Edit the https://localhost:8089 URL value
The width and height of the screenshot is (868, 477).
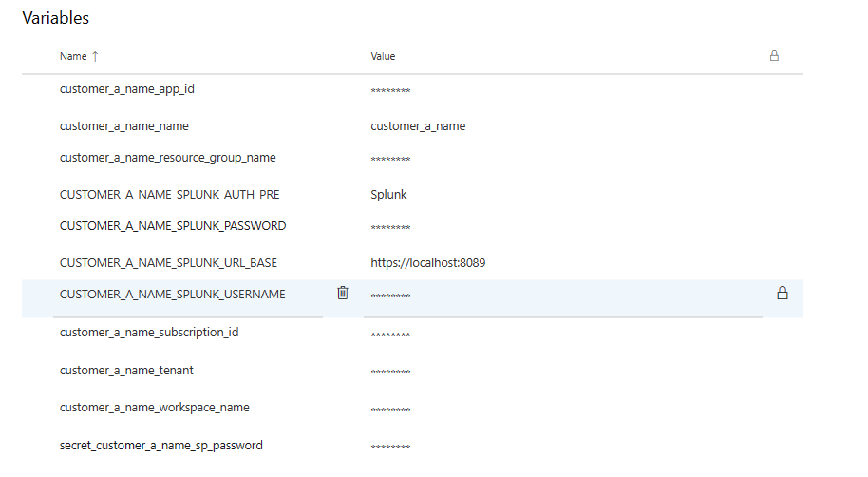click(427, 262)
